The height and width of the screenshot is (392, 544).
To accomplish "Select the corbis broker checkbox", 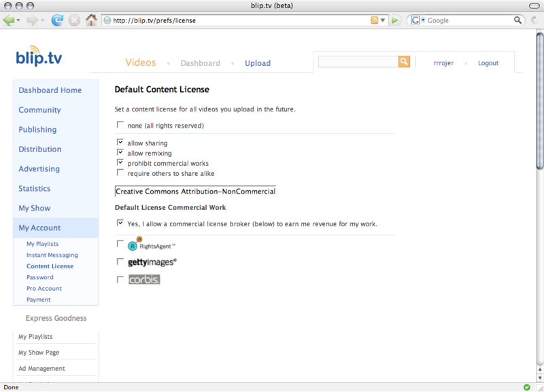I will (120, 279).
